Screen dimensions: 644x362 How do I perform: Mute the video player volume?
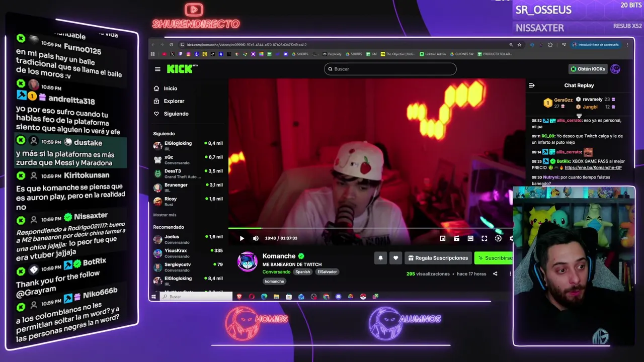(x=256, y=238)
